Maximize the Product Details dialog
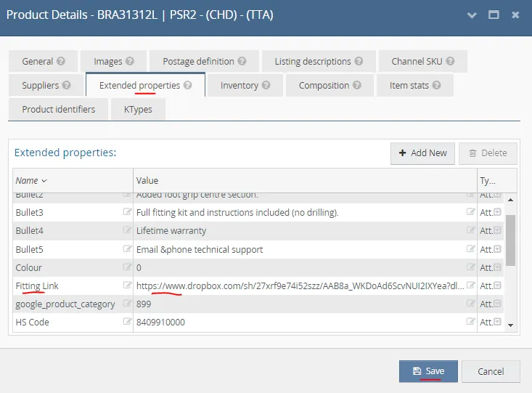 point(494,15)
